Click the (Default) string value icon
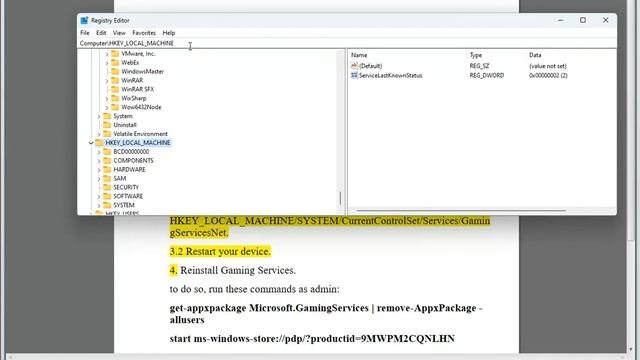 [354, 66]
